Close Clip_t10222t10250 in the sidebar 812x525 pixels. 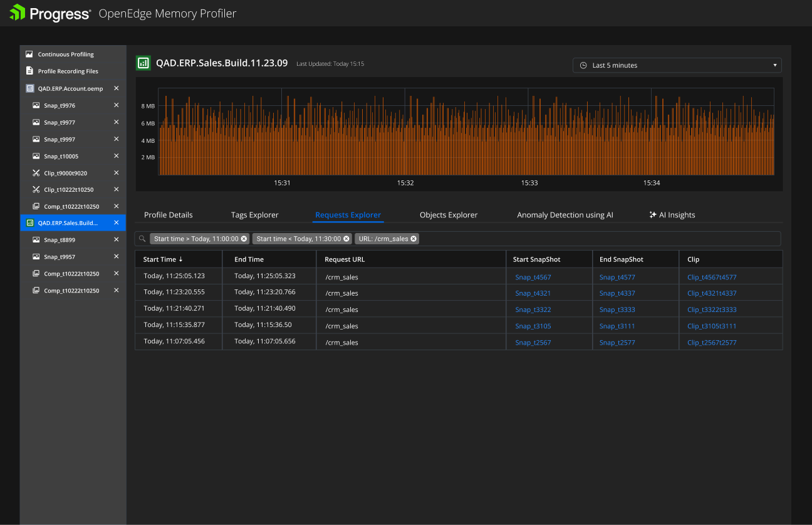tap(116, 189)
